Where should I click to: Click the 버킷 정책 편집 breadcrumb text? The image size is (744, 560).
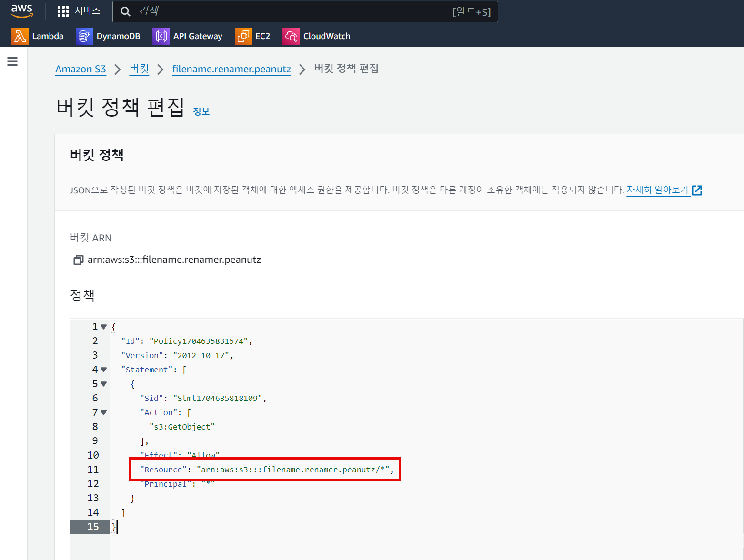346,69
